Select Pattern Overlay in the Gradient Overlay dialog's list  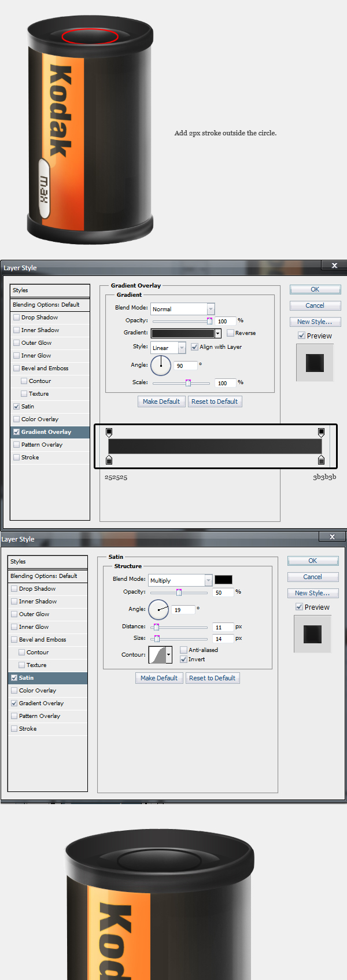(x=42, y=445)
